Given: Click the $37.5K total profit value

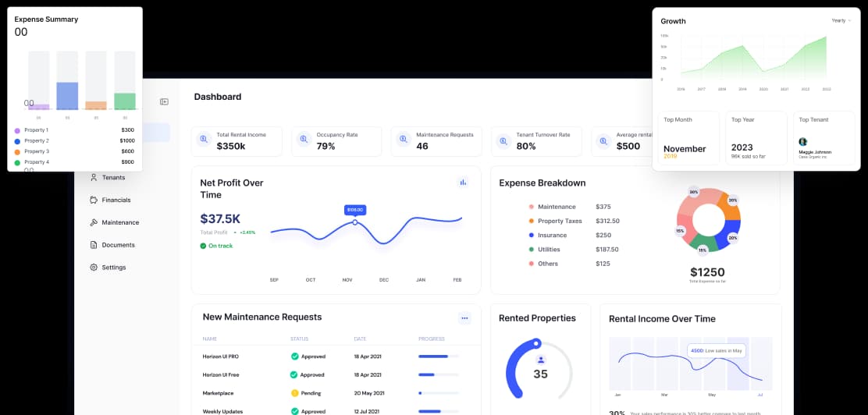Looking at the screenshot, I should pos(220,218).
